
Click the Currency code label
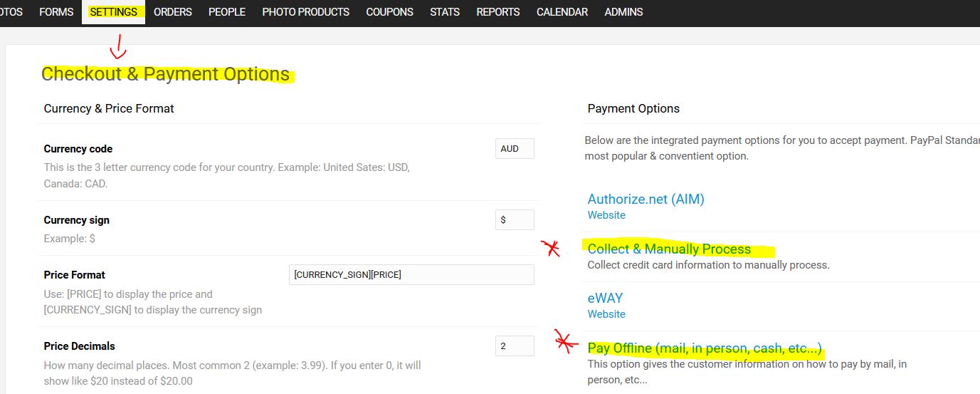click(78, 149)
